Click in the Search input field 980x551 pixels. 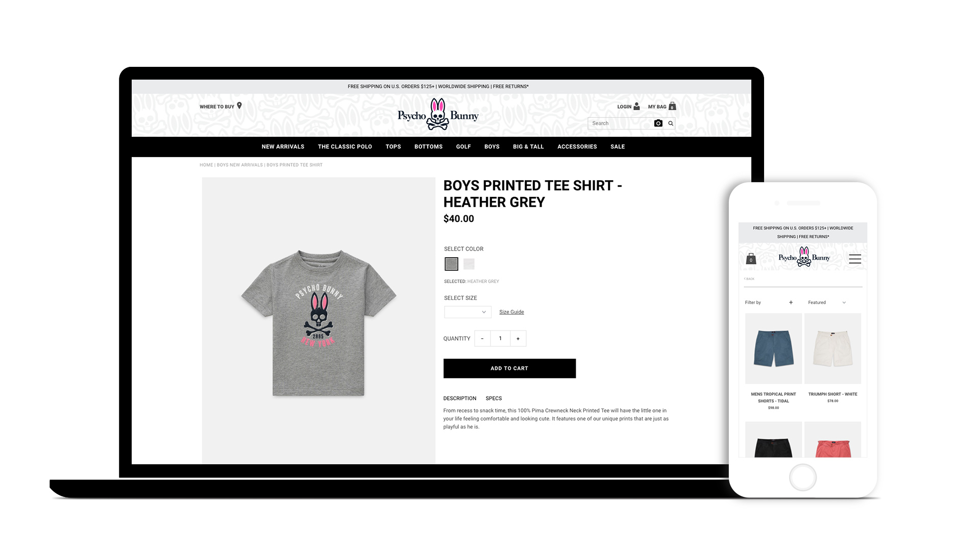[x=620, y=123]
